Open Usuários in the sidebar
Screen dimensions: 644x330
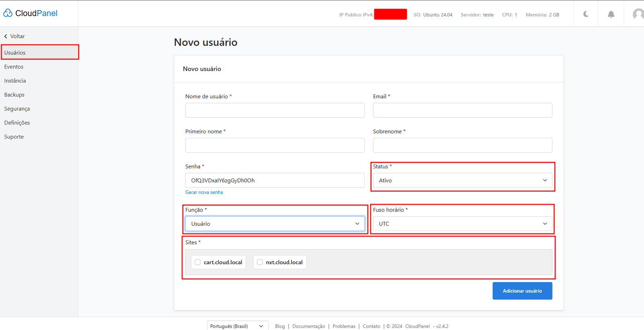click(15, 53)
